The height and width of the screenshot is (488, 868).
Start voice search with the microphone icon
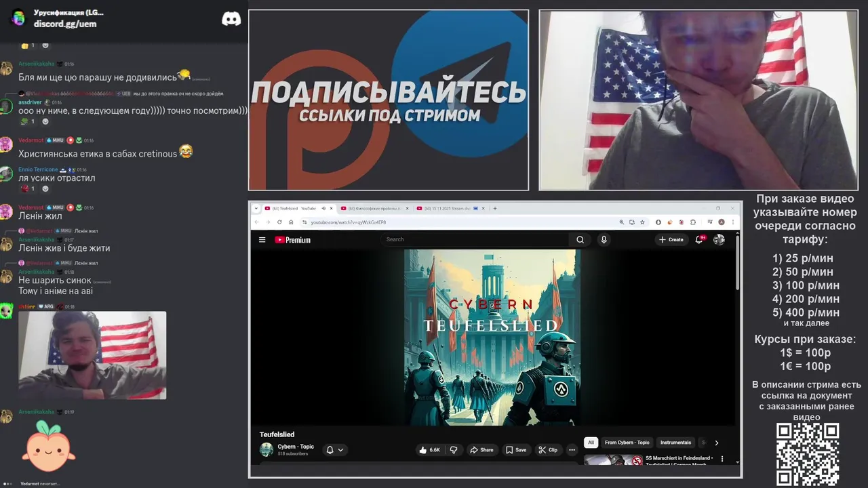(604, 239)
